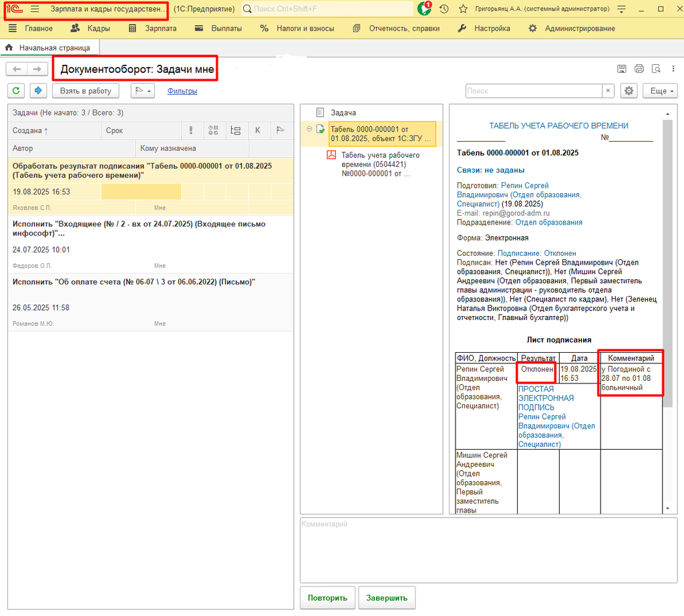Expand the "Еще" dropdown menu

pos(659,91)
